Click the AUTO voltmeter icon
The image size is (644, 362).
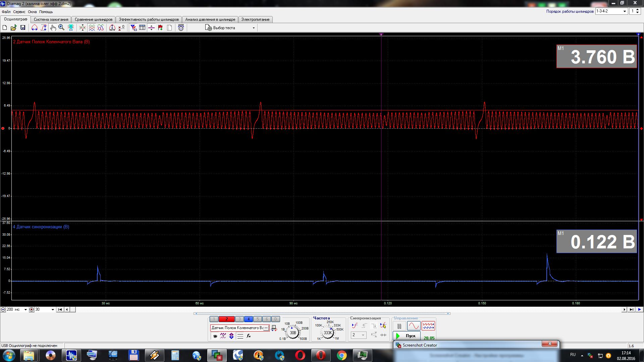[181, 28]
